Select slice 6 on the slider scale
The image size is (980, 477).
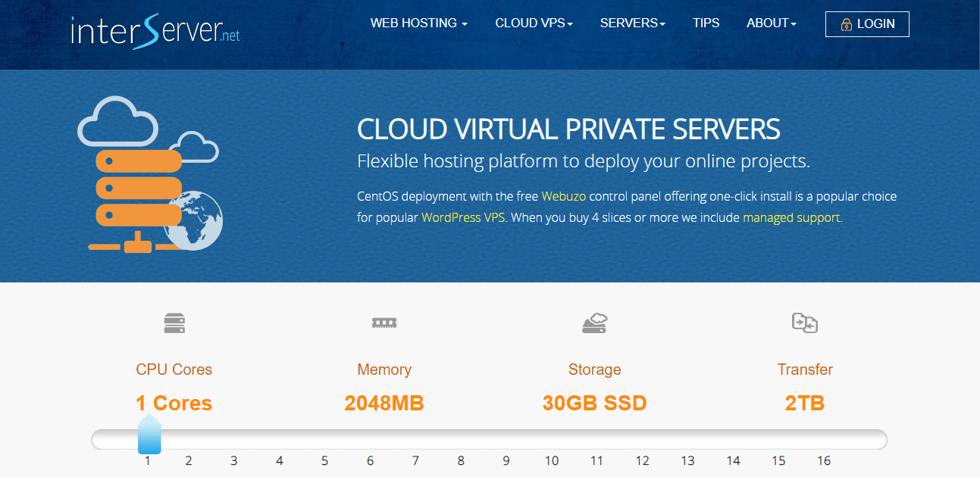pos(371,460)
